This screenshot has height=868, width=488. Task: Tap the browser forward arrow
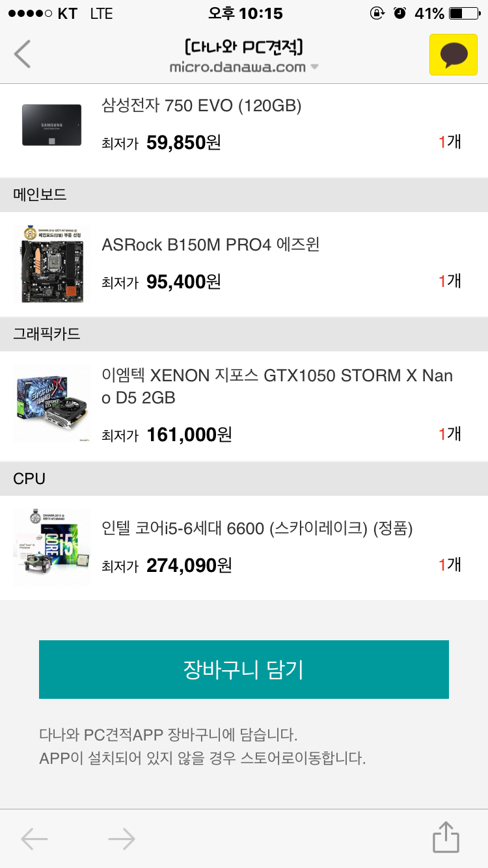pyautogui.click(x=122, y=839)
